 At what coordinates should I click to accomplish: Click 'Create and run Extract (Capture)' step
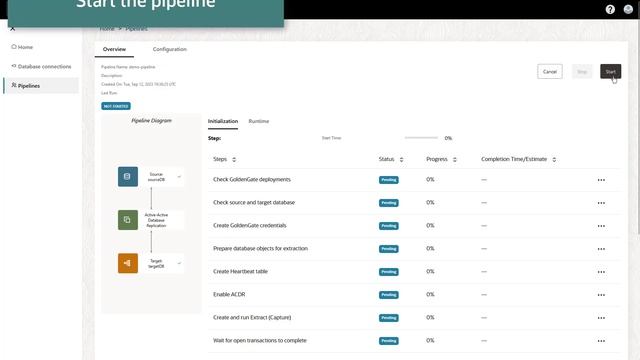[252, 317]
